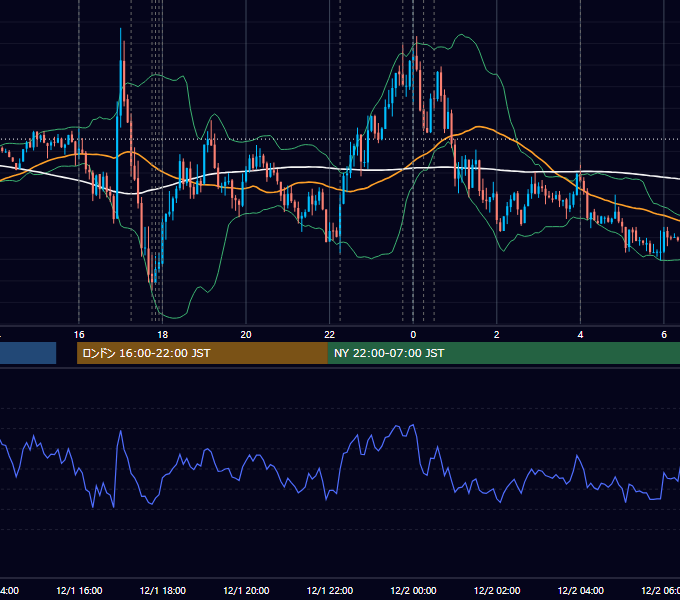Click the 12/1 20:00 date label
Viewport: 680px width, 600px height.
pos(246,590)
